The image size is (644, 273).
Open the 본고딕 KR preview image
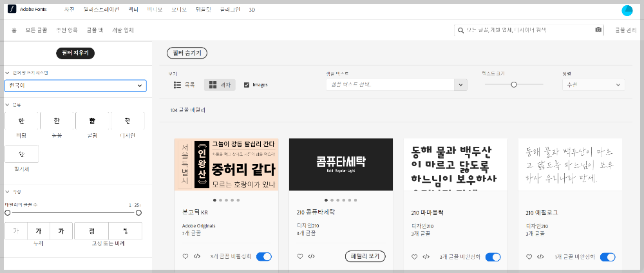click(x=226, y=164)
